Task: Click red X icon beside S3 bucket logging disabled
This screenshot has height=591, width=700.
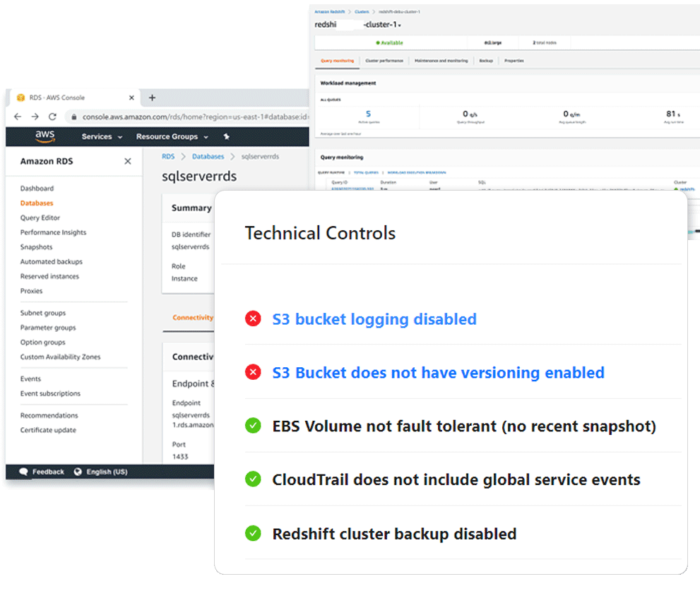Action: tap(253, 318)
